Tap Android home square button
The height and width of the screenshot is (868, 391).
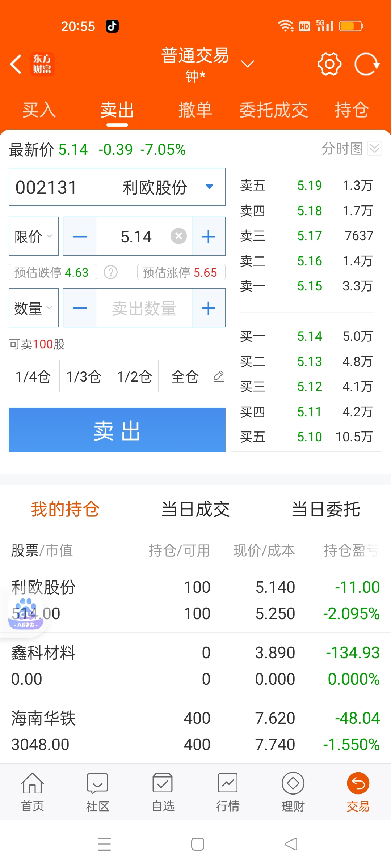[198, 844]
